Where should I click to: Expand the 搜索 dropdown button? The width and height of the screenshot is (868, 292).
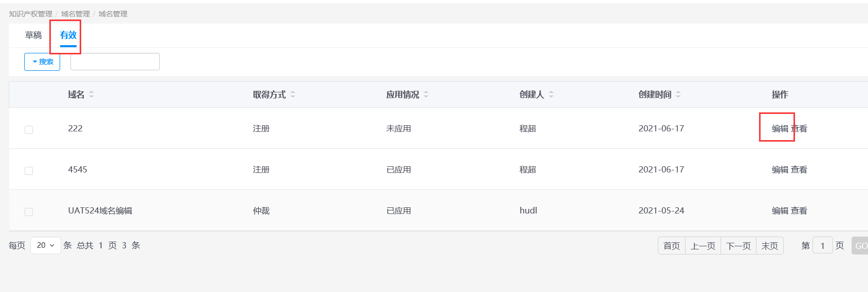pyautogui.click(x=42, y=62)
